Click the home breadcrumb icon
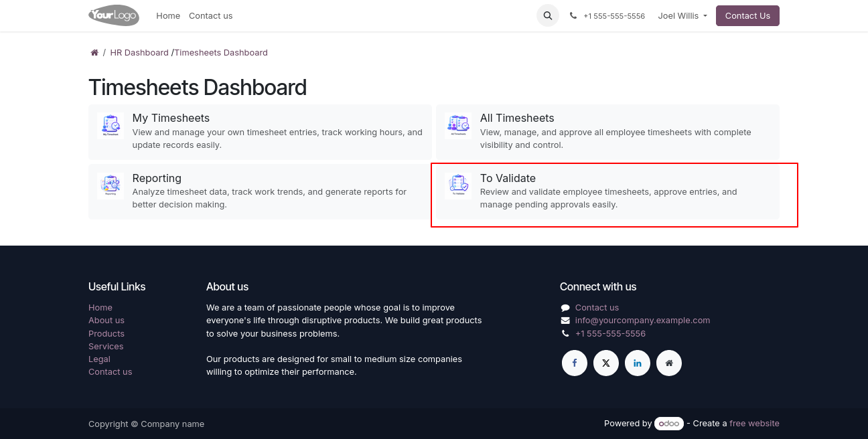The width and height of the screenshot is (868, 439). pyautogui.click(x=94, y=53)
